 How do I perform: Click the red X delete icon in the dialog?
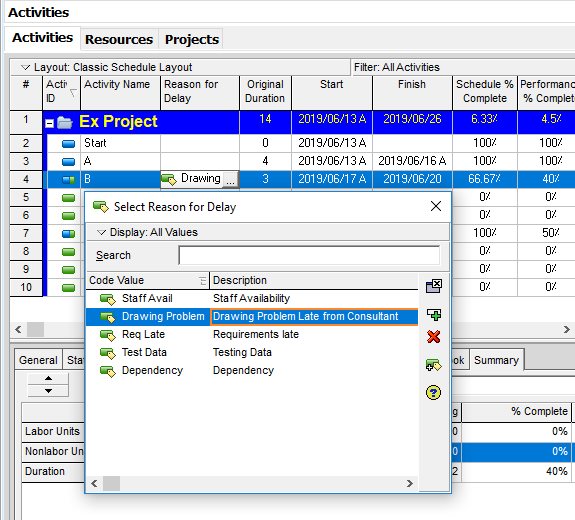[x=433, y=337]
